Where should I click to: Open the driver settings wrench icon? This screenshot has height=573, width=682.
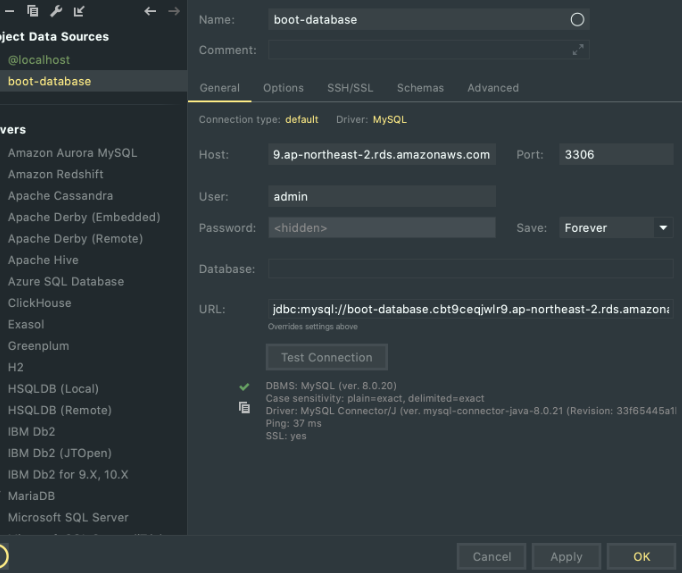point(56,11)
